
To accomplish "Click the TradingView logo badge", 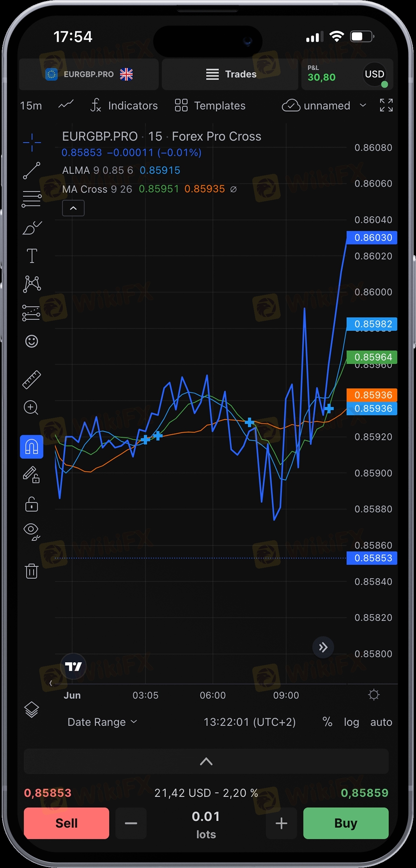I will 73,666.
